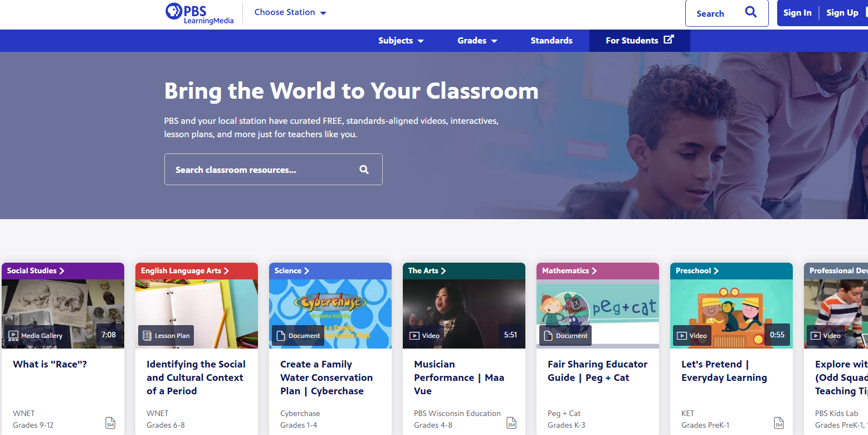The width and height of the screenshot is (868, 435).
Task: Open the Mathematics category header link
Action: coord(569,270)
